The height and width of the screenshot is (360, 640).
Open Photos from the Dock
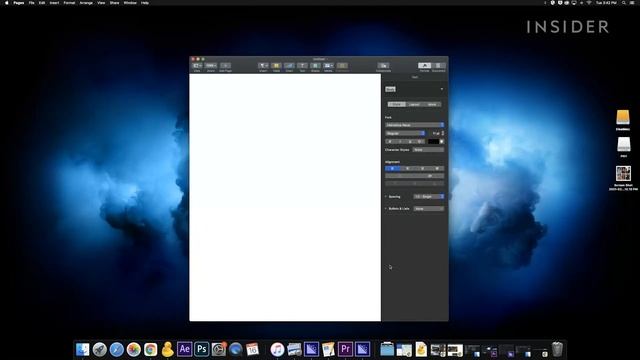pyautogui.click(x=133, y=349)
